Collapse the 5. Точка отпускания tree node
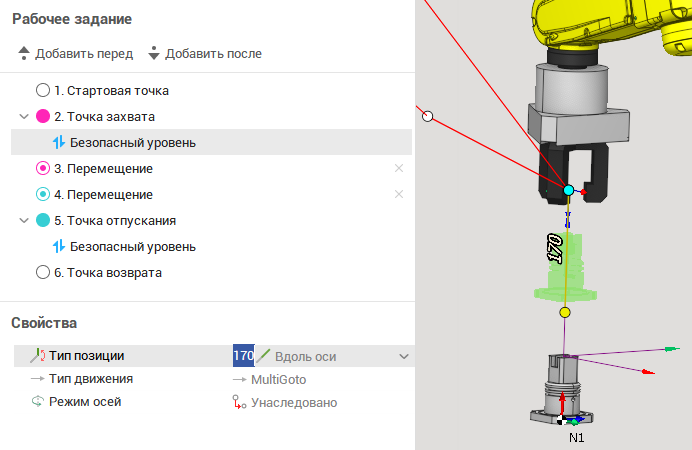 [24, 220]
